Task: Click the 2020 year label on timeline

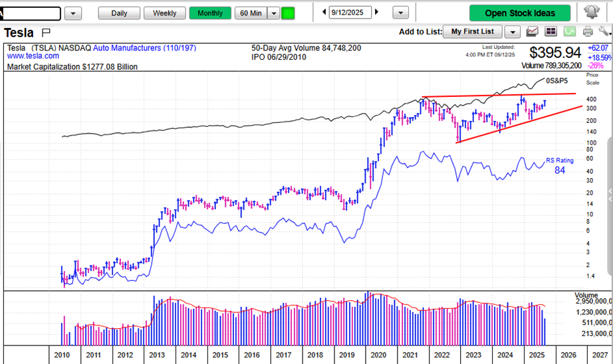Action: coord(378,355)
